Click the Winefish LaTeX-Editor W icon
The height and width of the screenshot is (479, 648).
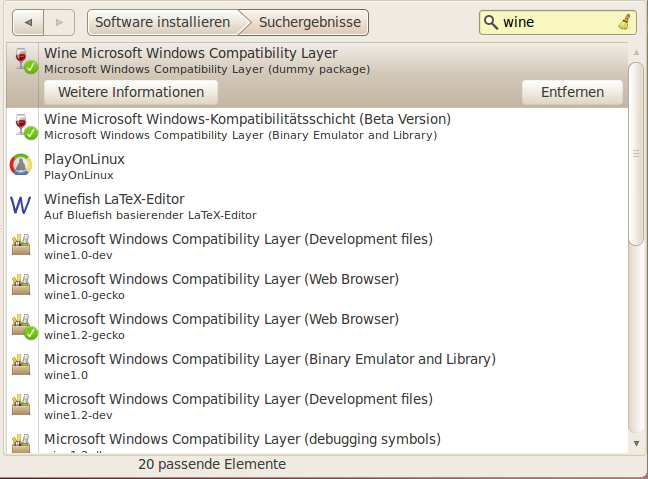pyautogui.click(x=21, y=205)
